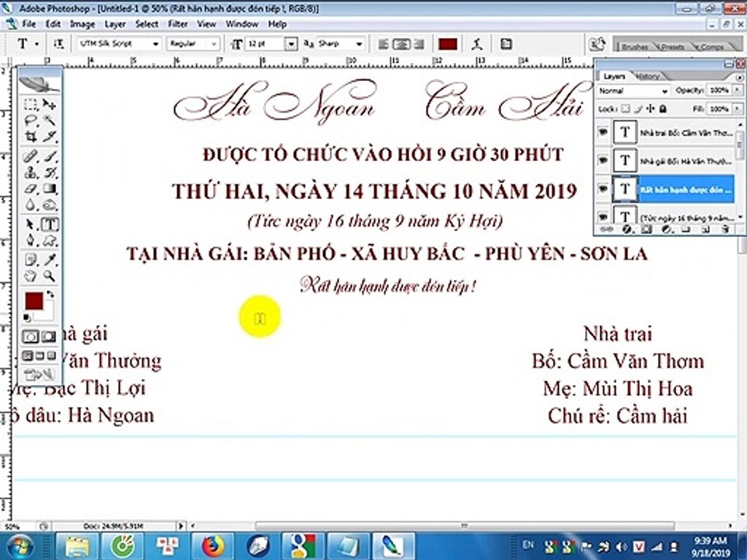Select the Slice tool
The height and width of the screenshot is (560, 747).
point(49,137)
